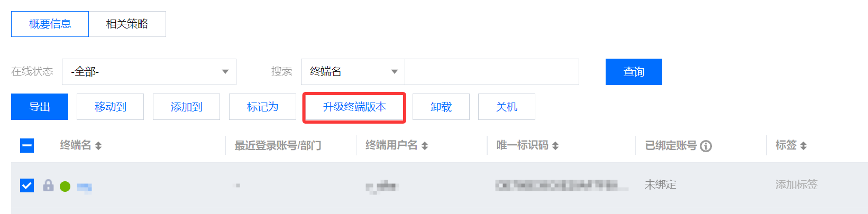Click 添加标签 link in the row
Screen dimensions: 868x214
tap(796, 185)
